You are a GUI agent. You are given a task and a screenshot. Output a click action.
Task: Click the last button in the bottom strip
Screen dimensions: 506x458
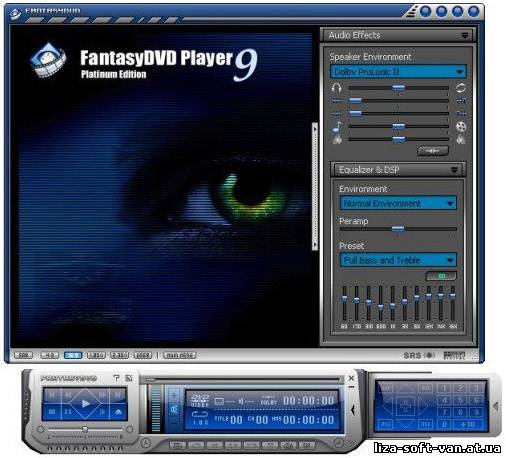[x=306, y=445]
